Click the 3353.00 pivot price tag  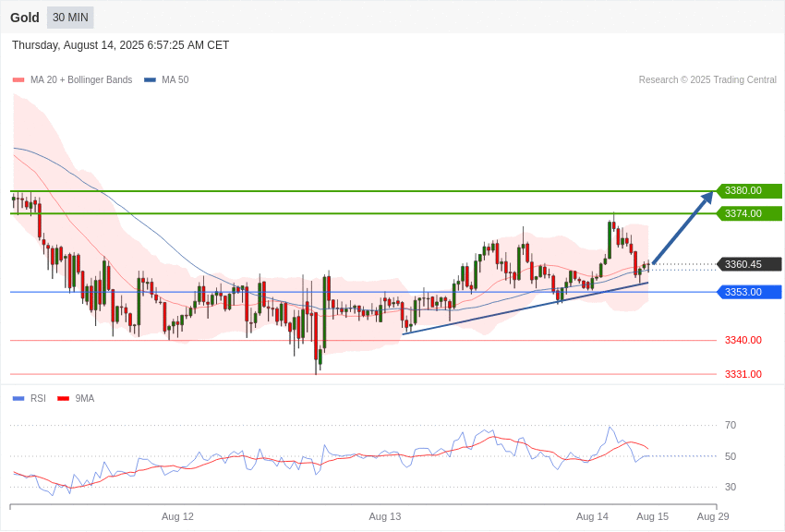(x=749, y=292)
